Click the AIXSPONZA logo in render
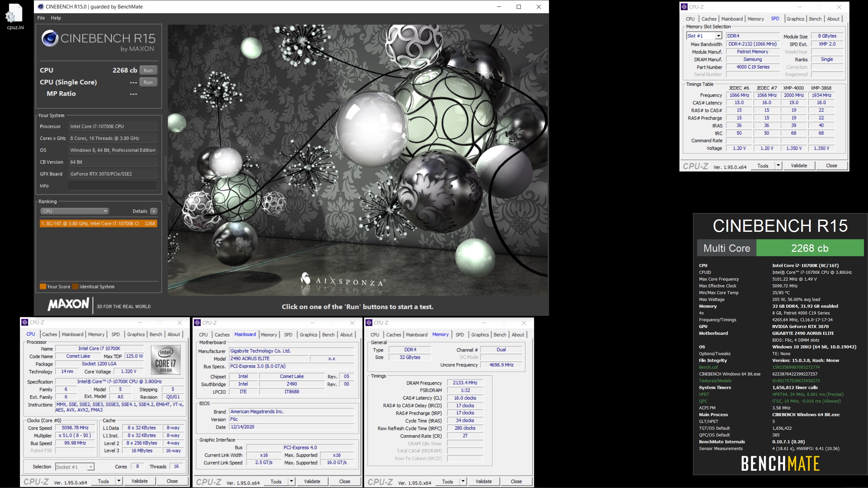The height and width of the screenshot is (488, 868). point(343,281)
